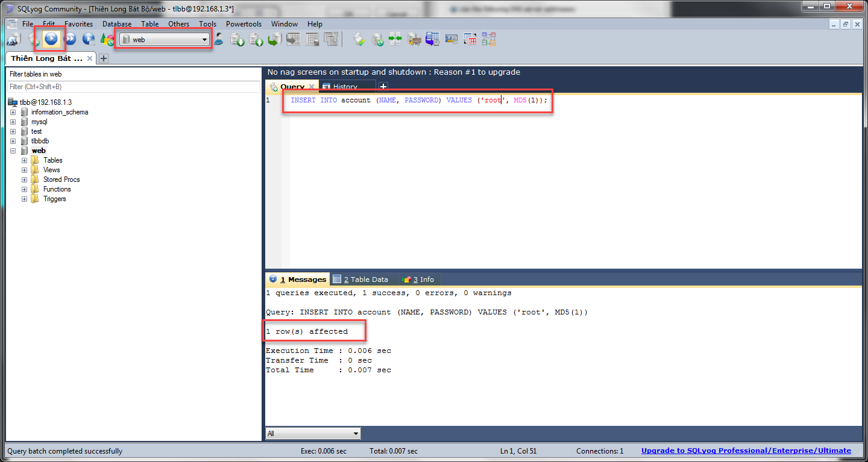
Task: Click the first gray table toolbar icon
Action: pyautogui.click(x=294, y=40)
